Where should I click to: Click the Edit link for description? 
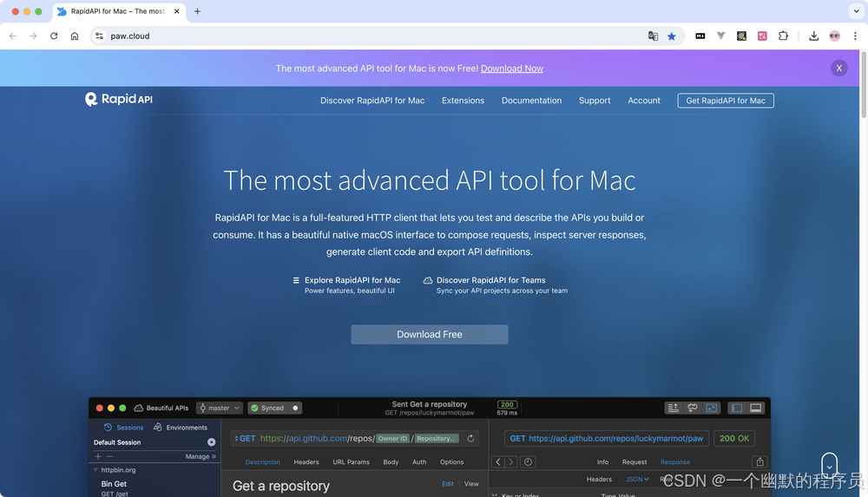448,484
